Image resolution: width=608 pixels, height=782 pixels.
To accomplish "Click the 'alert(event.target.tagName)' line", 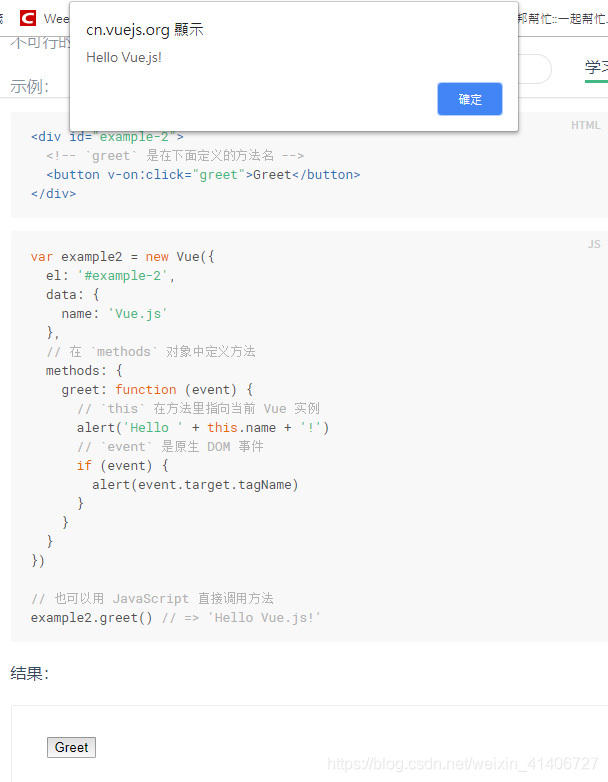I will [x=195, y=484].
